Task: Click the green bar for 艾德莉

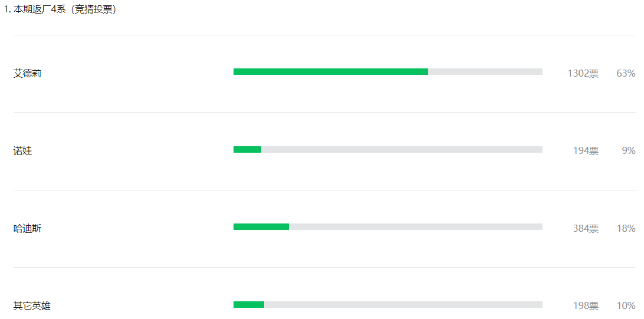Action: point(331,72)
